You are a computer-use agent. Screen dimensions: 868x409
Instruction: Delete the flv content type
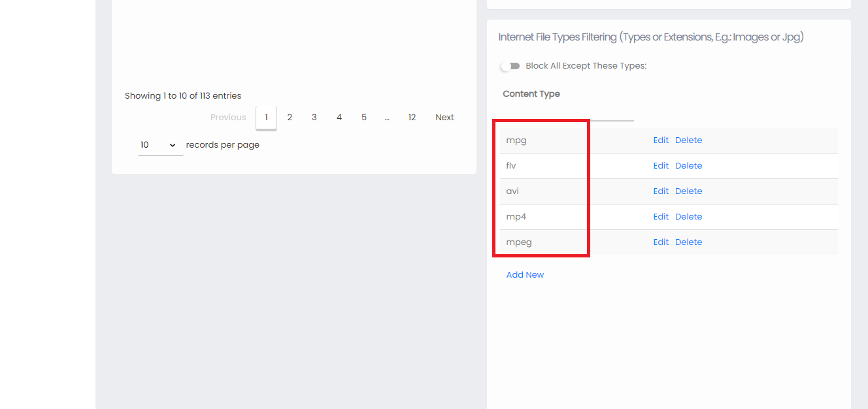pyautogui.click(x=688, y=166)
